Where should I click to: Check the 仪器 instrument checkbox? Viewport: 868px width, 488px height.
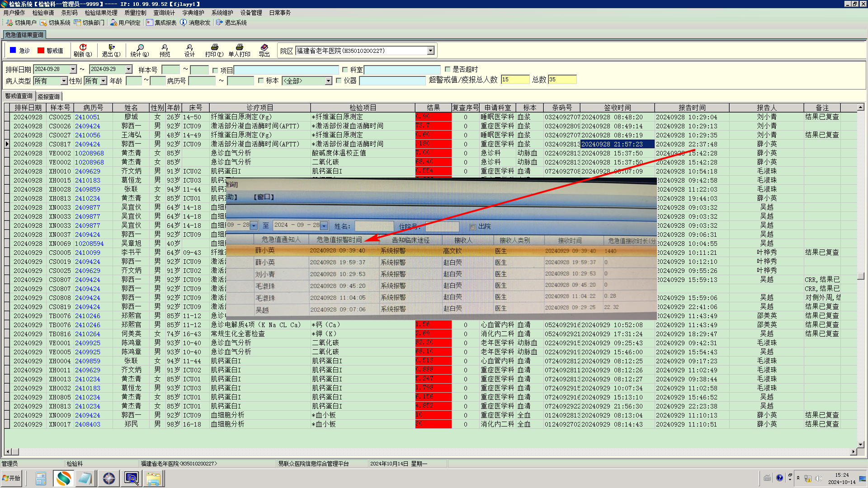point(339,80)
